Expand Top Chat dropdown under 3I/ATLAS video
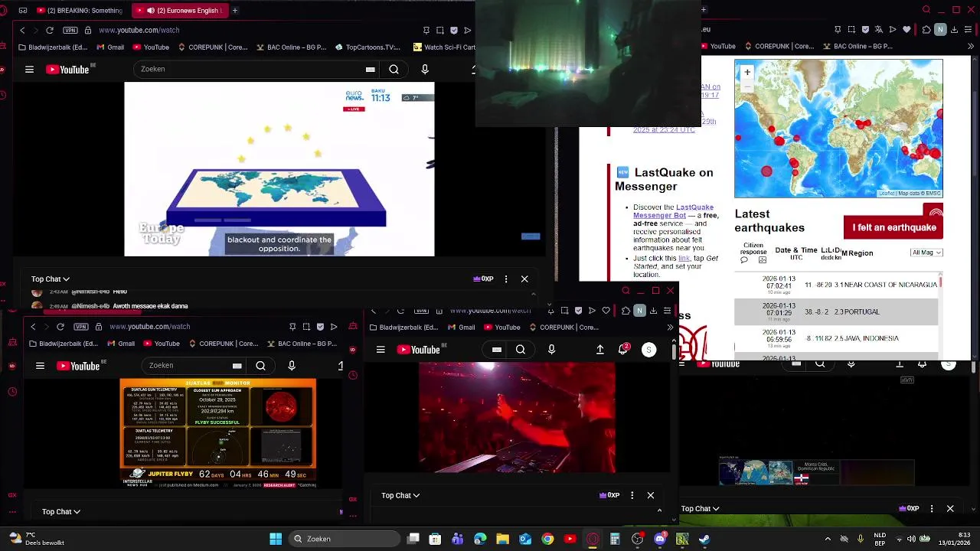980x551 pixels. tap(61, 512)
